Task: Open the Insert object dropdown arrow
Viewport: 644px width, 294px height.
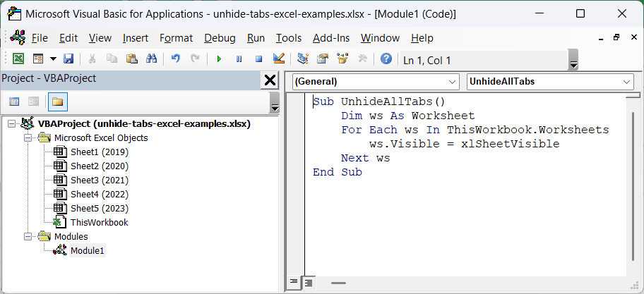Action: coord(53,59)
